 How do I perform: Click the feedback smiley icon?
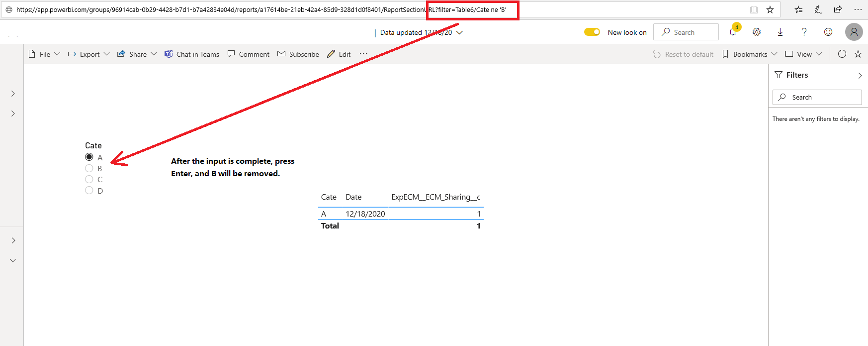(x=828, y=32)
